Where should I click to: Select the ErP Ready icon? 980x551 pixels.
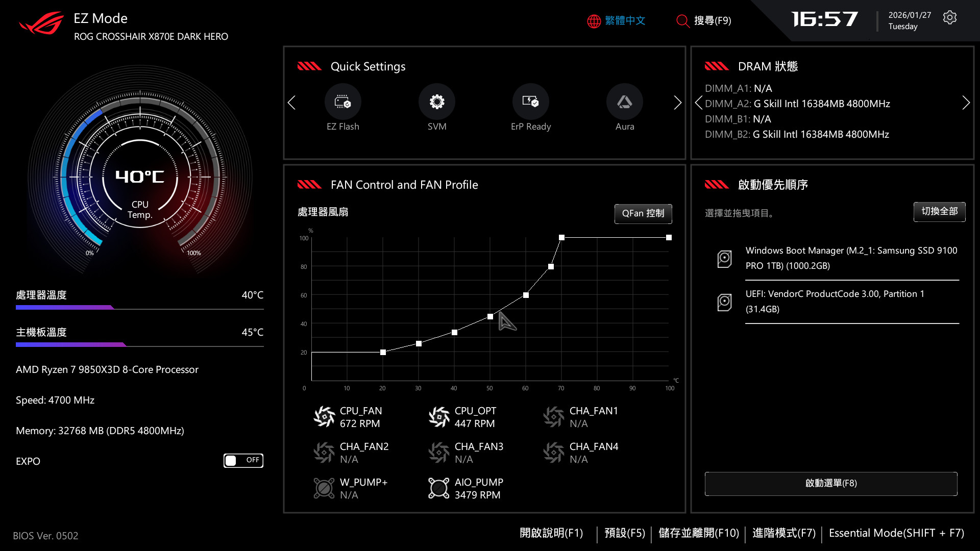(x=530, y=102)
